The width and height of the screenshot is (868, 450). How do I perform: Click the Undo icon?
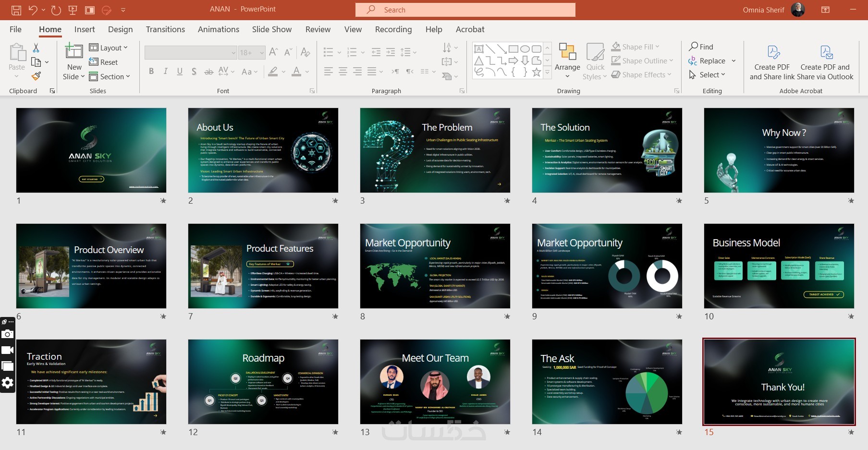33,10
